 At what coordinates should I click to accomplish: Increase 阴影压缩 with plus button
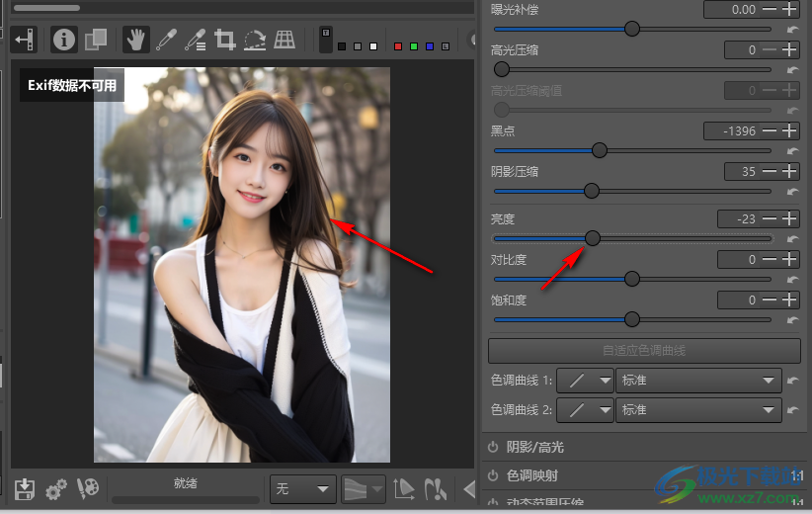789,171
